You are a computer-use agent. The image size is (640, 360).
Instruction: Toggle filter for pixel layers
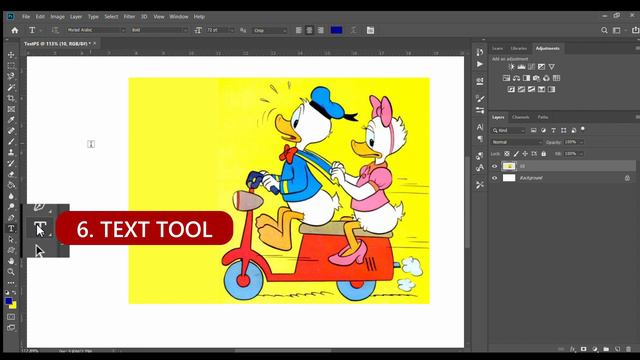533,130
